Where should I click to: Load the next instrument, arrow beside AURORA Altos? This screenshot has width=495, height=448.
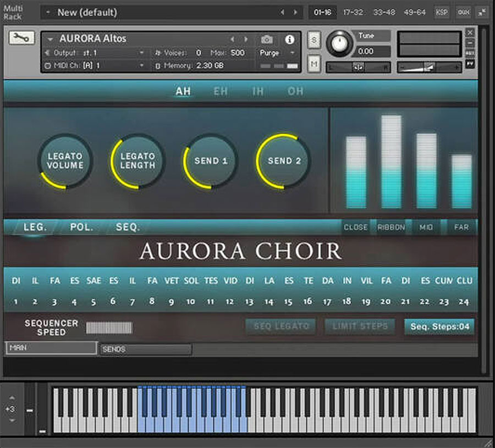click(x=246, y=40)
